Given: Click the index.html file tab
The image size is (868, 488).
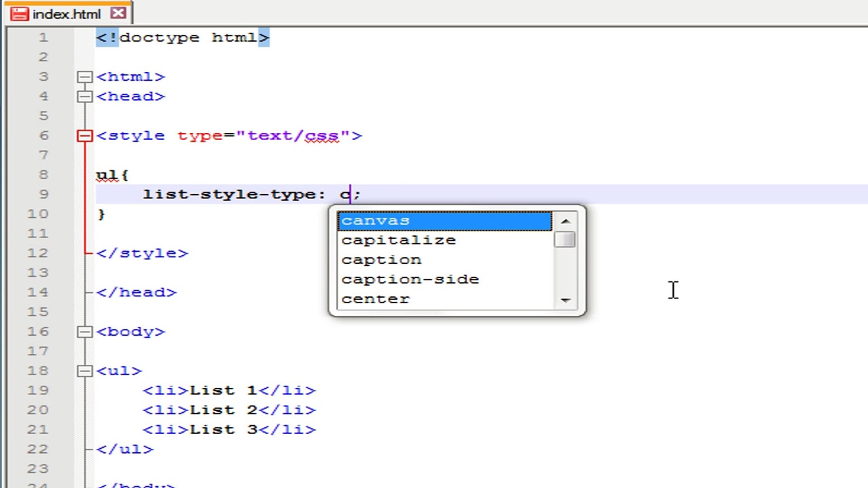Looking at the screenshot, I should [x=66, y=14].
